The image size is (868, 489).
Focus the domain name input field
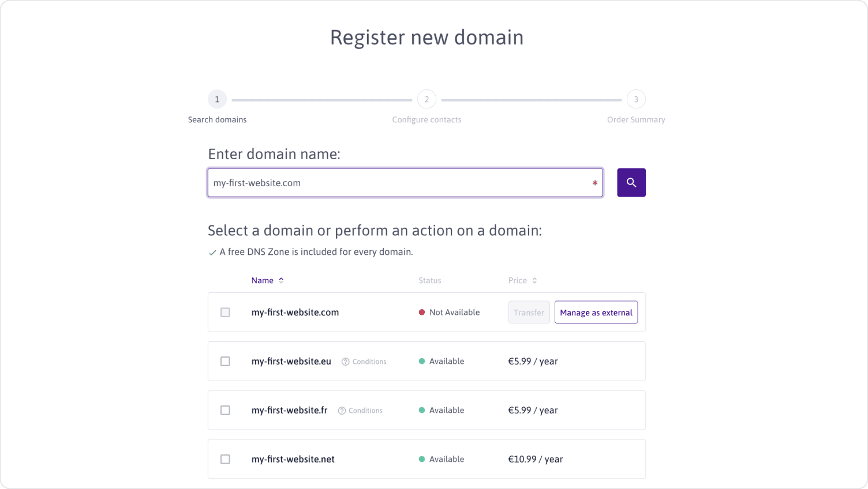pyautogui.click(x=398, y=183)
